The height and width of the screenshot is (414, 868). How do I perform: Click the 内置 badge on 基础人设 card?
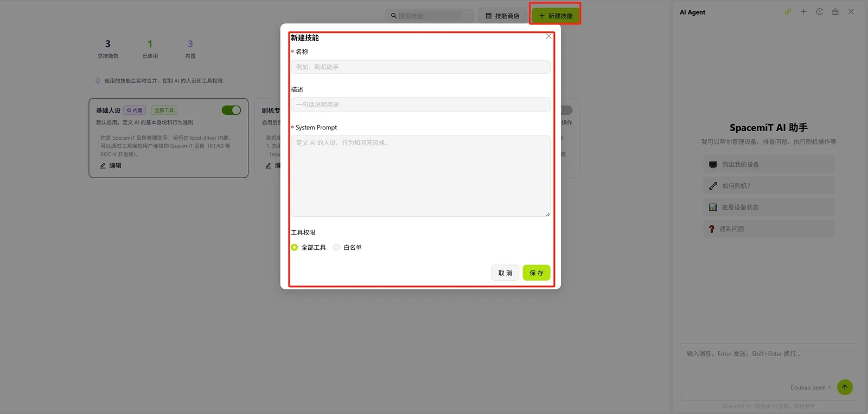135,111
